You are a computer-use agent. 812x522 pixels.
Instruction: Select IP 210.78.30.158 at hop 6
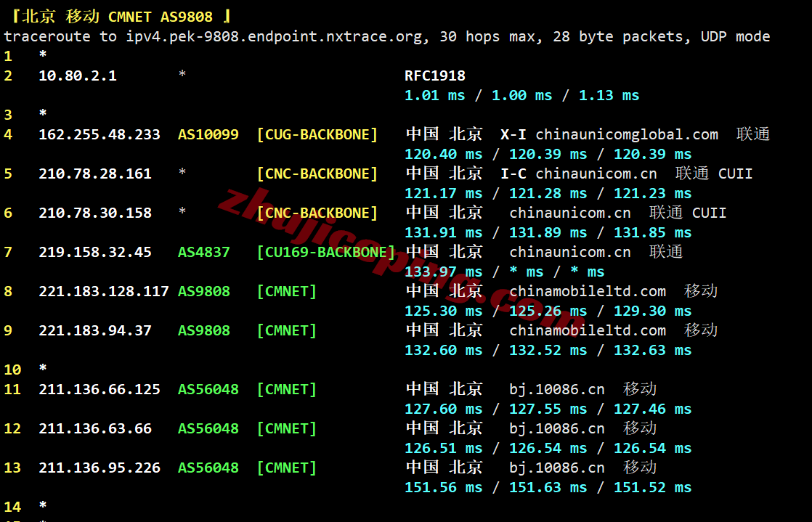[95, 213]
